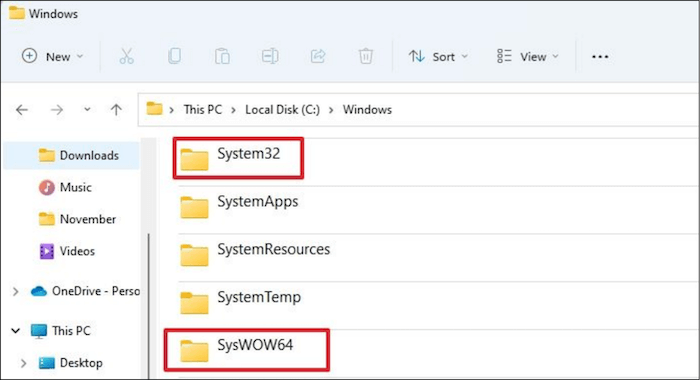The height and width of the screenshot is (380, 700).
Task: Click the Windows title bar folder icon
Action: (17, 13)
